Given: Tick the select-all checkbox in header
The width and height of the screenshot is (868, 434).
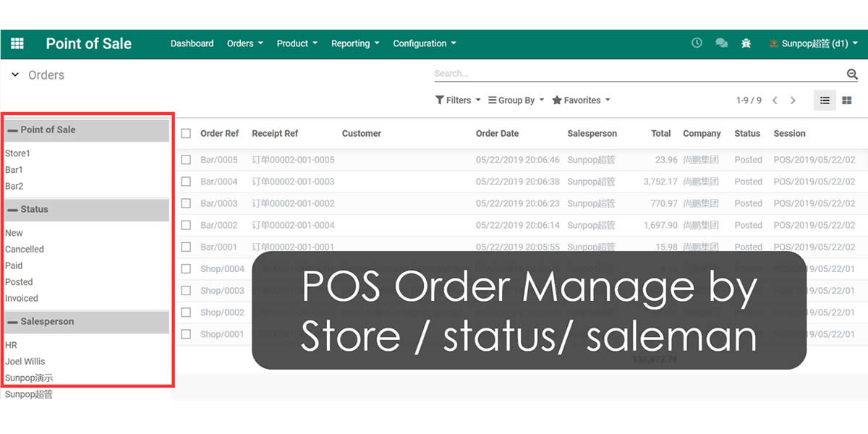Looking at the screenshot, I should [x=186, y=134].
